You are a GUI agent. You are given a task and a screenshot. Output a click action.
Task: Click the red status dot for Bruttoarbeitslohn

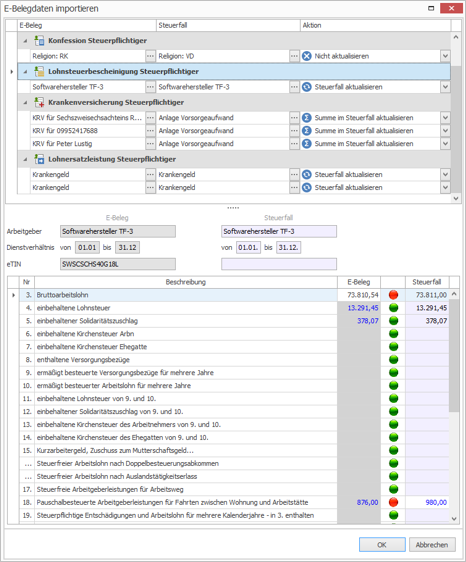(x=393, y=295)
